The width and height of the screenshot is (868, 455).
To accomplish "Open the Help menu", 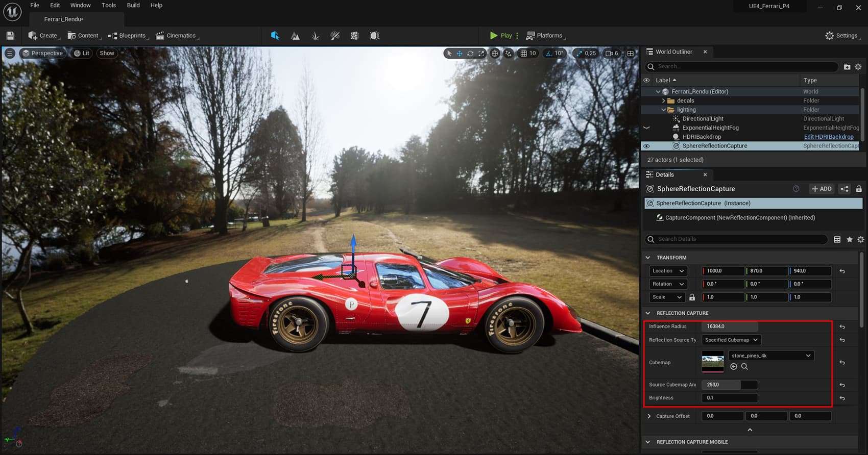I will [156, 5].
